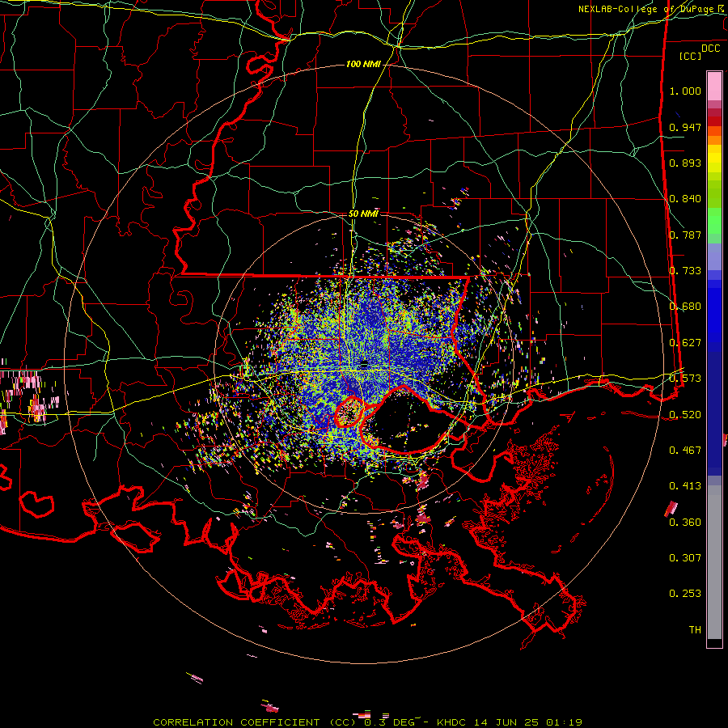Click the 0.787 color scale value
Viewport: 728px width, 728px height.
685,235
